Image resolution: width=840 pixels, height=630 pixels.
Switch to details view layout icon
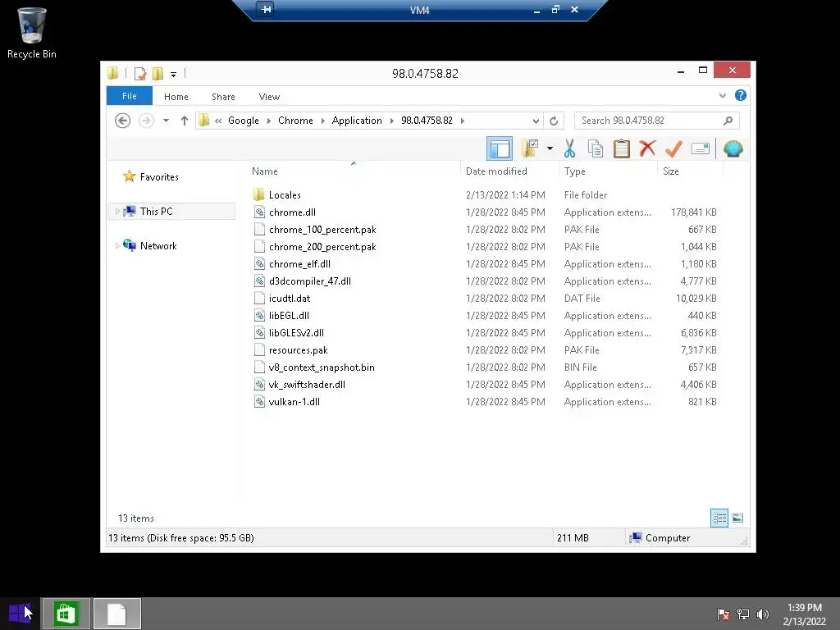[x=719, y=518]
